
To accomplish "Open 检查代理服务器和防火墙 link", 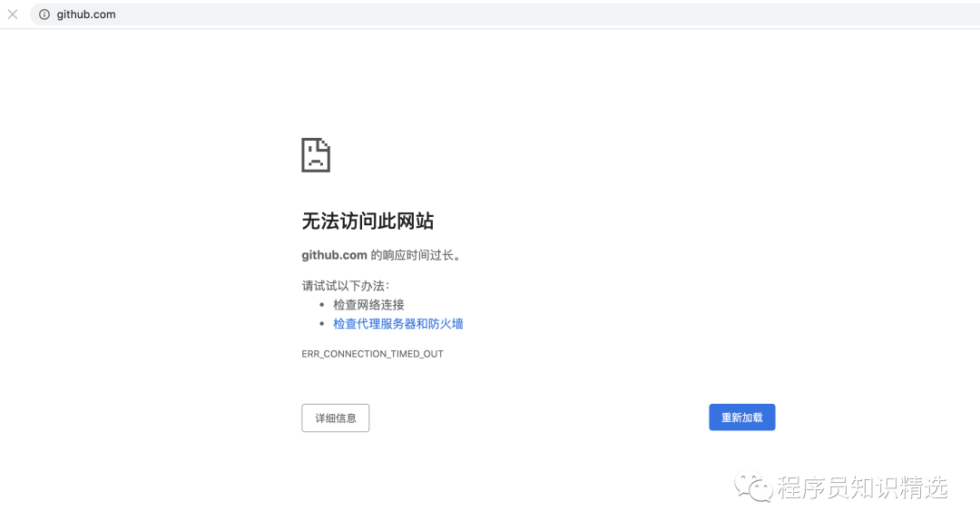I will pos(398,323).
